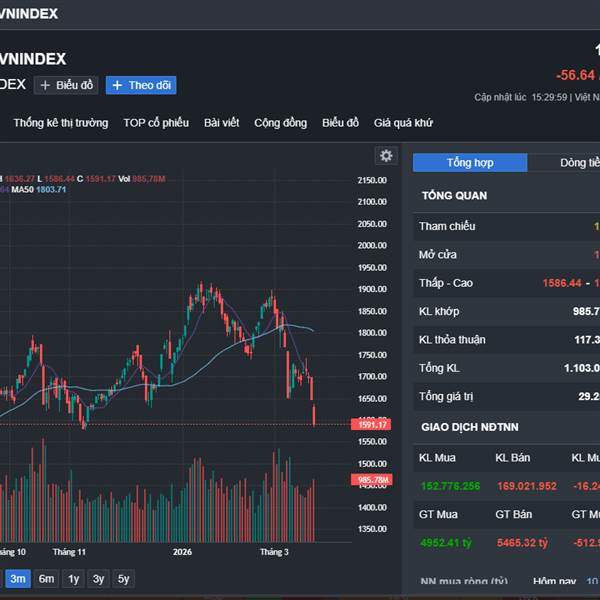Image resolution: width=600 pixels, height=600 pixels.
Task: Click the GT Mua column header
Action: [x=438, y=514]
